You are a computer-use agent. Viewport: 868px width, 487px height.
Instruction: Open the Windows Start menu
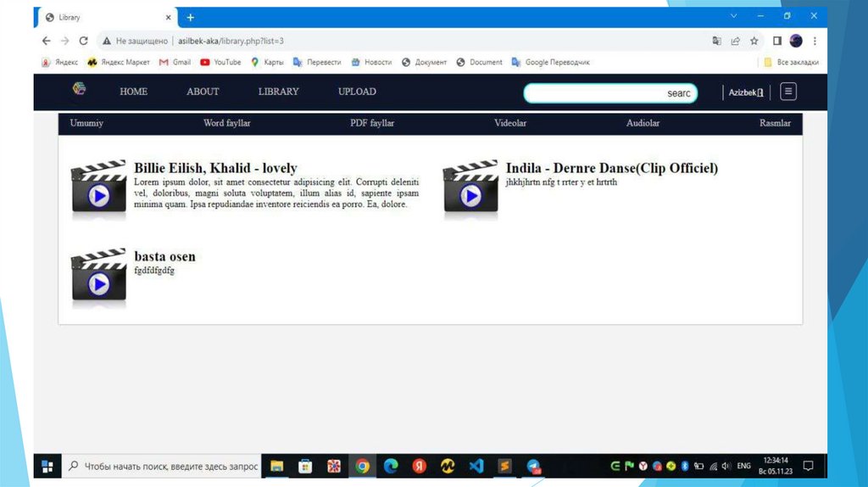(x=47, y=467)
